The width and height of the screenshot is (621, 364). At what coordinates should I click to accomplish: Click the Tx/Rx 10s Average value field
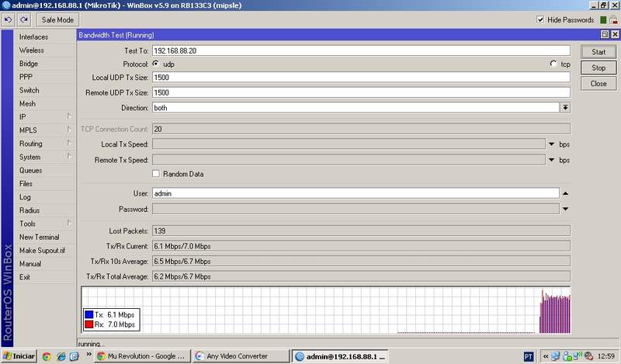coord(361,262)
